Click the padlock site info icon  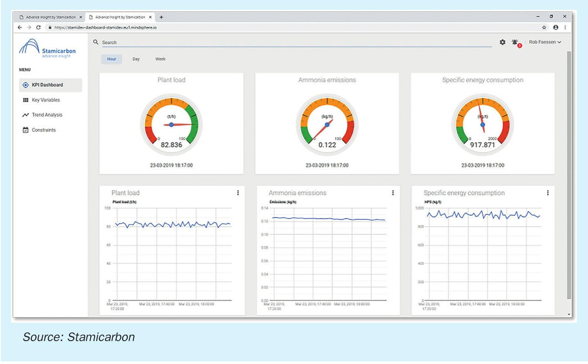[x=50, y=27]
